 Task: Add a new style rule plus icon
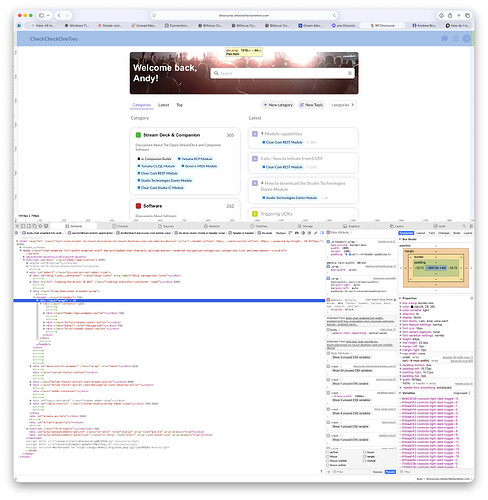click(329, 472)
